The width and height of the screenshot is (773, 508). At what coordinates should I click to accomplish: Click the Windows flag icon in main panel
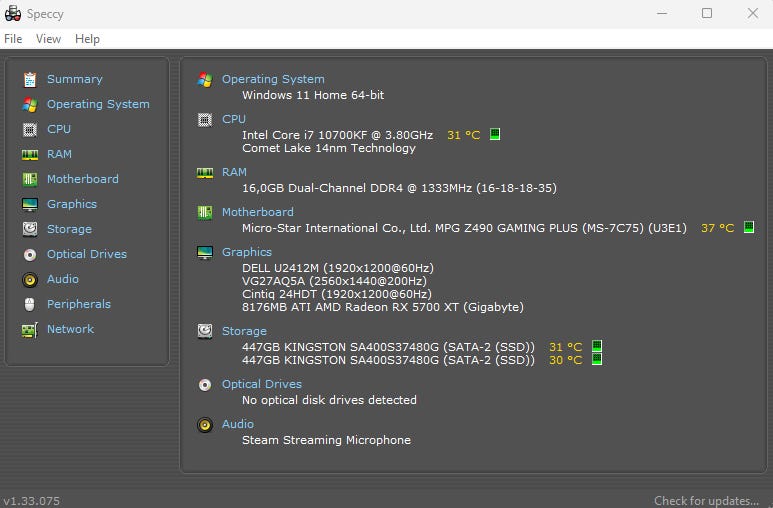point(205,79)
